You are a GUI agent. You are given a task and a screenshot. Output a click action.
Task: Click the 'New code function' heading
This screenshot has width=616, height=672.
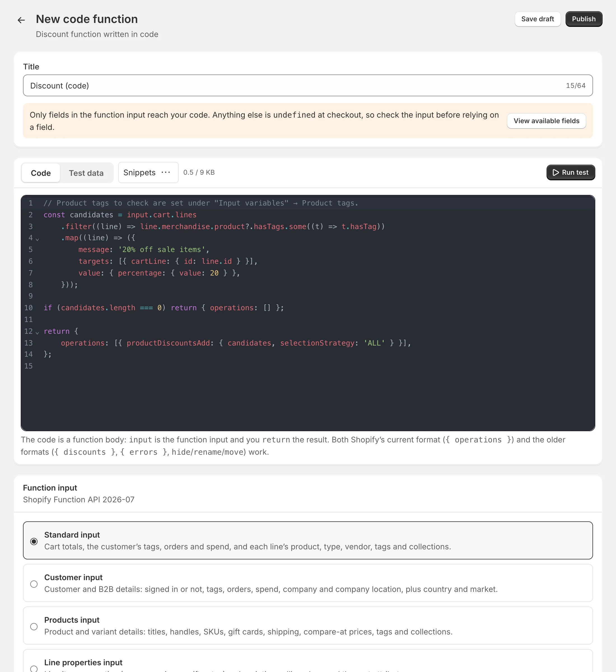tap(87, 19)
